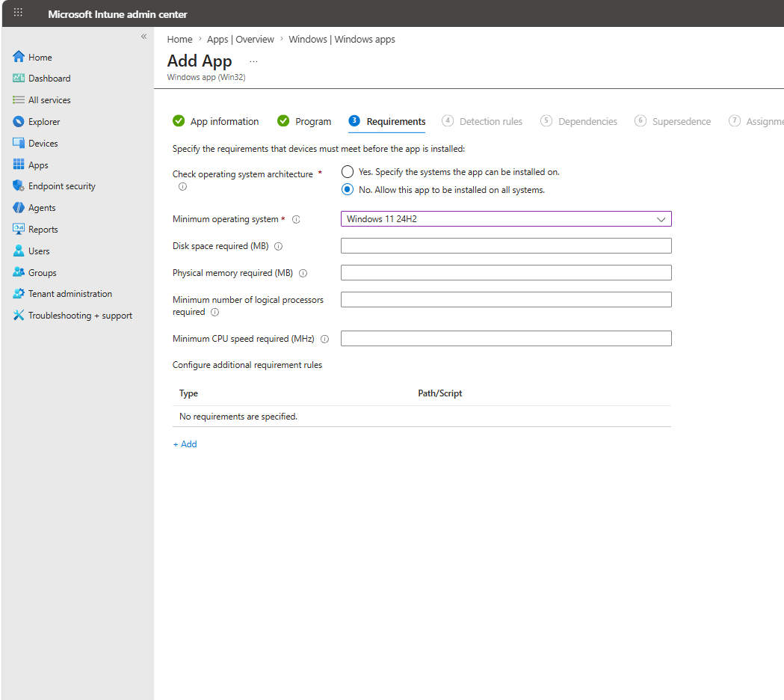Click the Agents icon in sidebar

pos(19,208)
